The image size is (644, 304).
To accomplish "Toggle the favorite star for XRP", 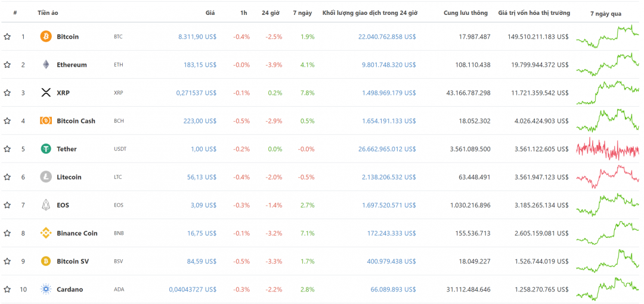I will 7,93.
